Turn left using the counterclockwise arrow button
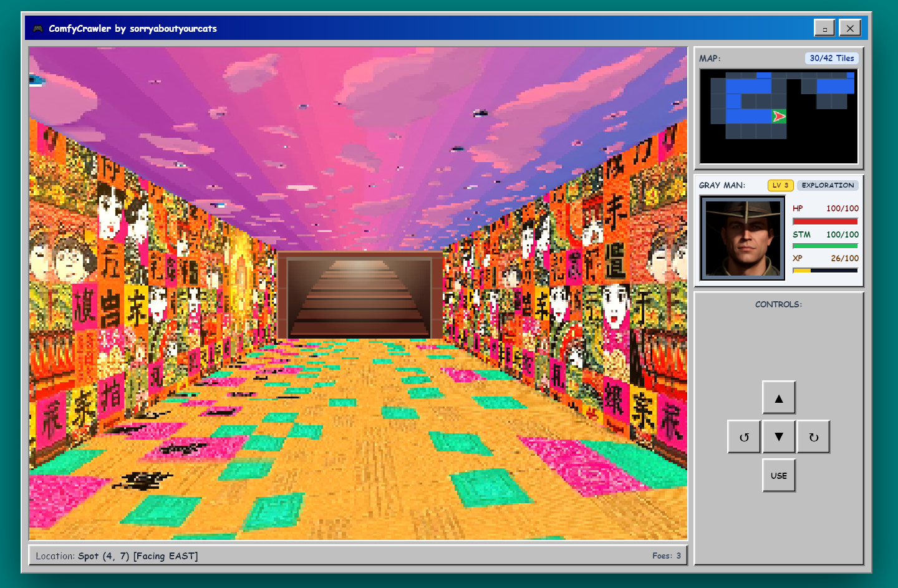The height and width of the screenshot is (588, 898). click(x=744, y=436)
